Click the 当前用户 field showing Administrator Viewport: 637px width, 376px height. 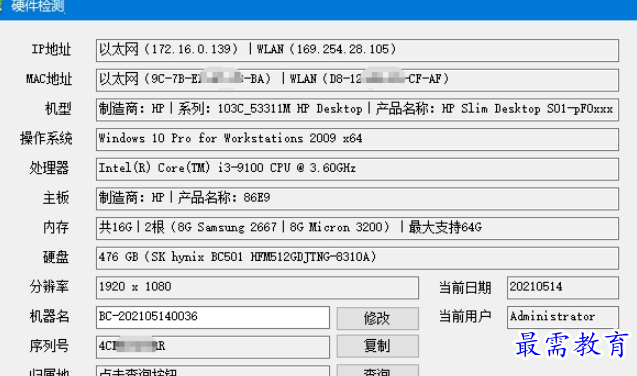click(x=563, y=317)
